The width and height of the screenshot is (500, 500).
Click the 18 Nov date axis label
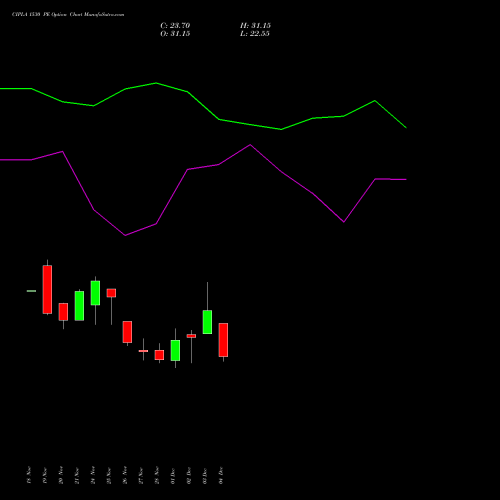(29, 475)
